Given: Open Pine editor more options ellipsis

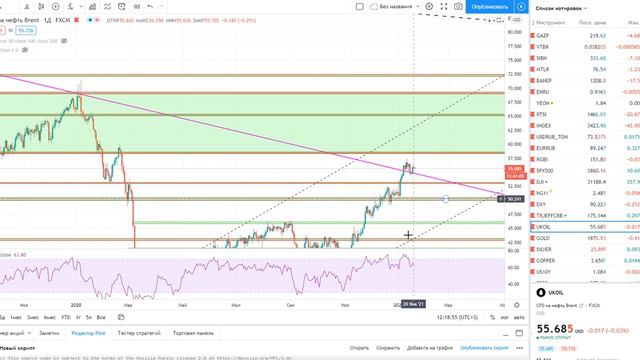Looking at the screenshot, I should click(519, 348).
